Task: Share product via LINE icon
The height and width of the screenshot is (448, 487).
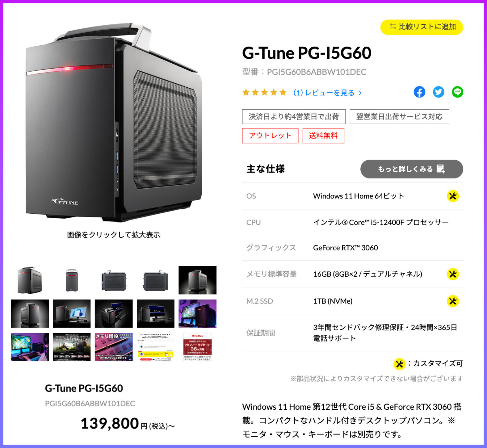Action: 457,92
